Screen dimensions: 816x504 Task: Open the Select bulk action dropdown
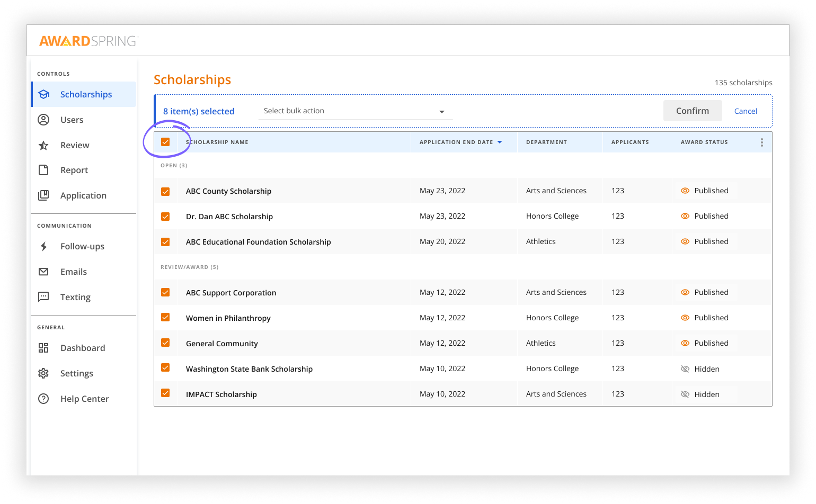tap(354, 111)
